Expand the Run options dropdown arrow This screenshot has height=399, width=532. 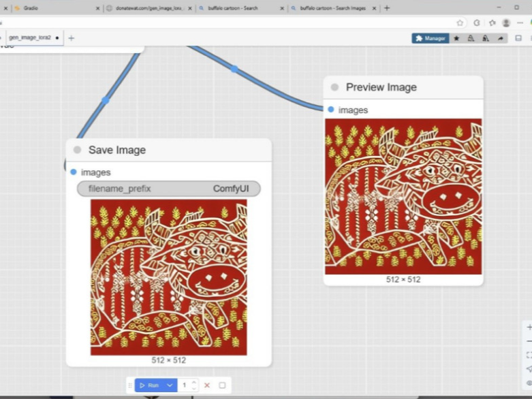pos(170,385)
